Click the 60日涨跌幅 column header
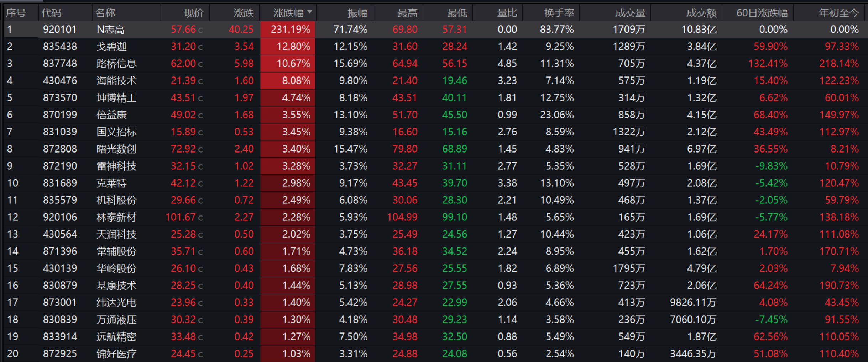This screenshot has width=868, height=362. (x=762, y=13)
